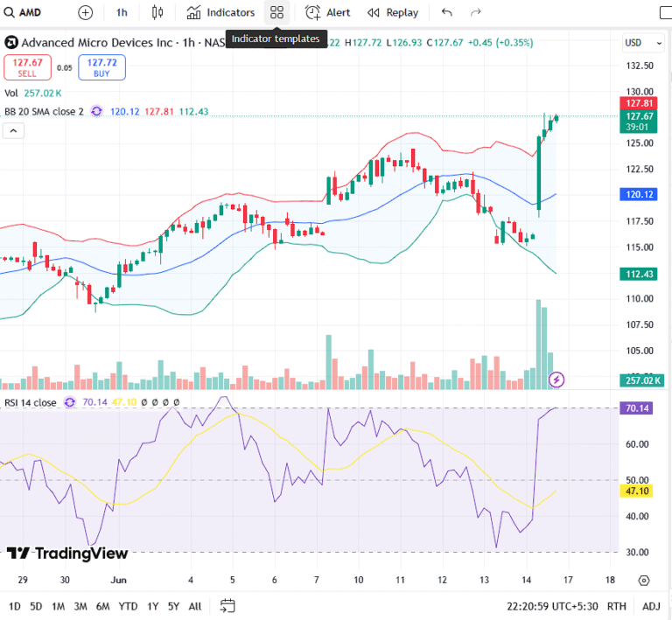Screen dimensions: 672x620
Task: Open time axis settings gear icon
Action: (644, 580)
